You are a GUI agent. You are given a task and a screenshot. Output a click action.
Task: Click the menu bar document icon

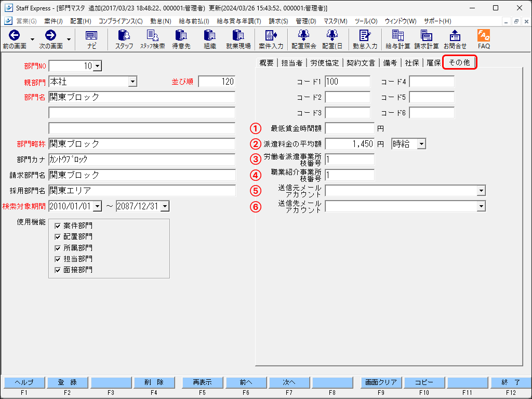point(8,21)
